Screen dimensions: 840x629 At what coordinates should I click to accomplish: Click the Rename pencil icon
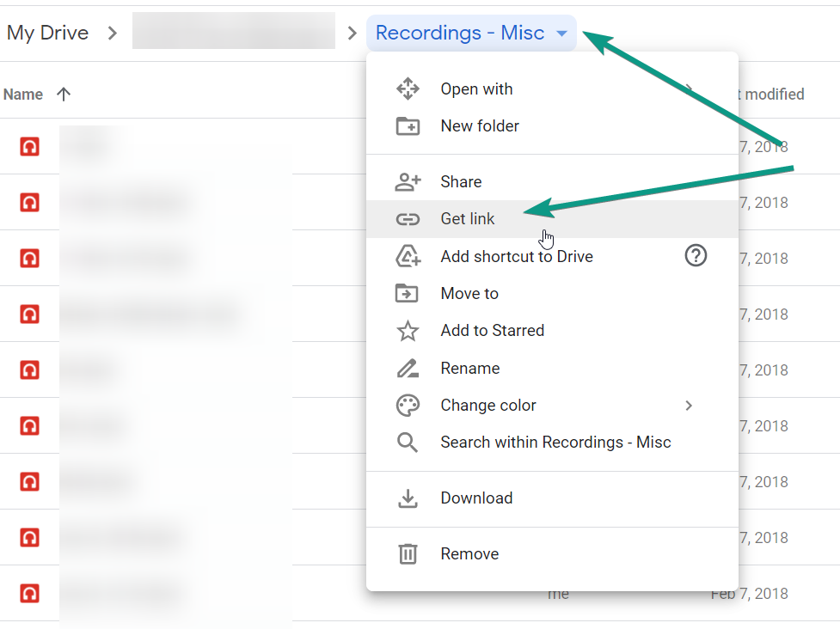click(x=408, y=369)
